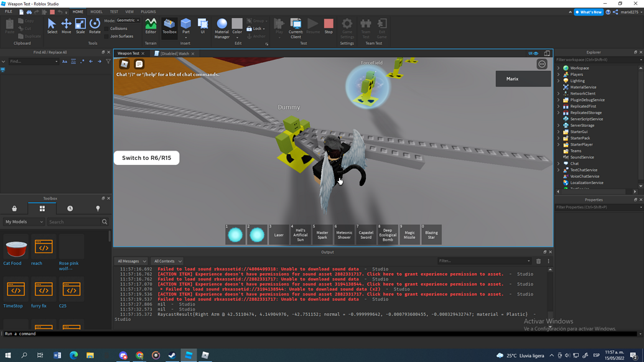Open the All Messages dropdown
The width and height of the screenshot is (644, 362).
[131, 261]
